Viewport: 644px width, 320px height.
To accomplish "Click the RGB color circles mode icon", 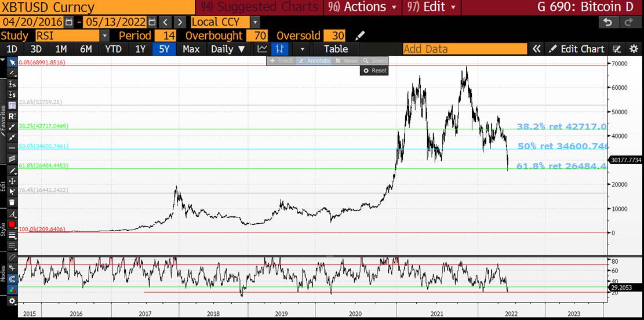I will click(x=12, y=290).
